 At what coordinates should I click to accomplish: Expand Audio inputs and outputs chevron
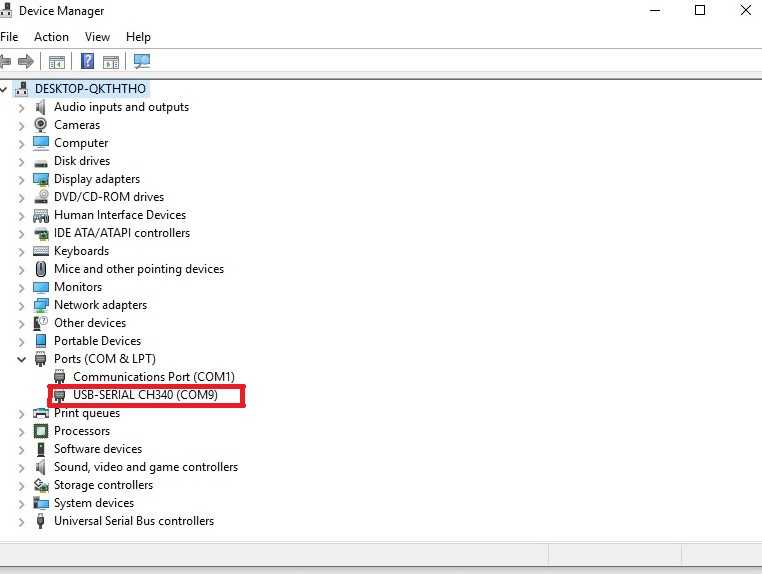[x=21, y=108]
